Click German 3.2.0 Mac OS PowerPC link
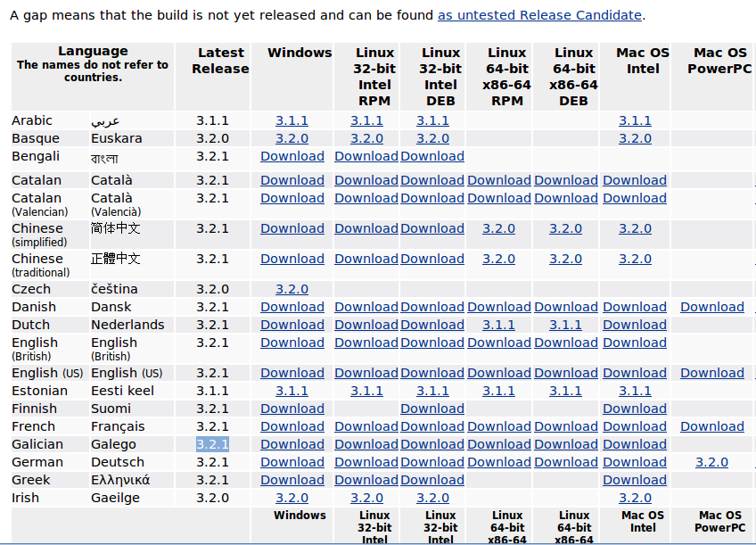756x545 pixels. pyautogui.click(x=711, y=462)
